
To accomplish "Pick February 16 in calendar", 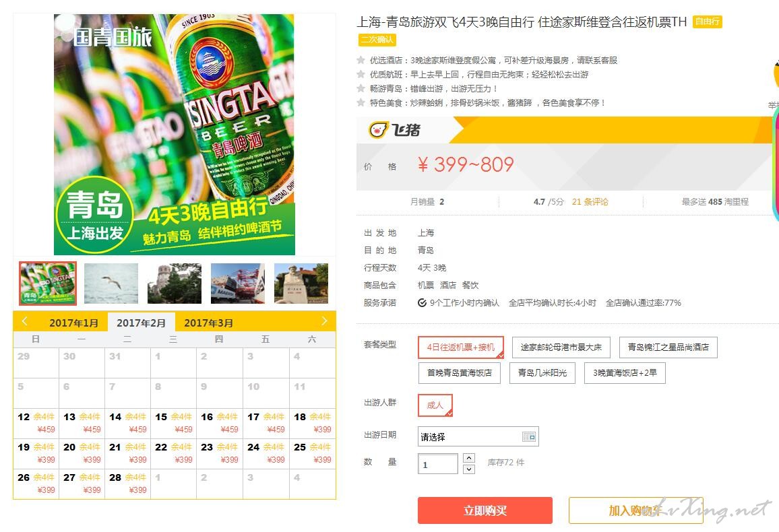I will point(220,424).
